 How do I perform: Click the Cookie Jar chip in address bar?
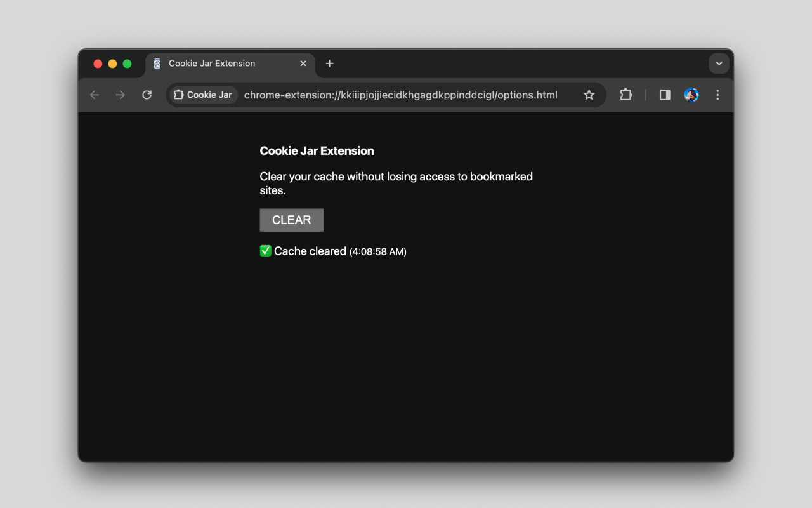pyautogui.click(x=203, y=95)
